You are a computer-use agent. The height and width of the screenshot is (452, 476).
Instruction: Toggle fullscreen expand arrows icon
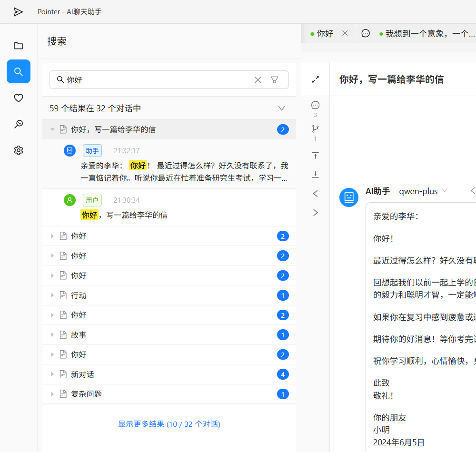coord(316,79)
